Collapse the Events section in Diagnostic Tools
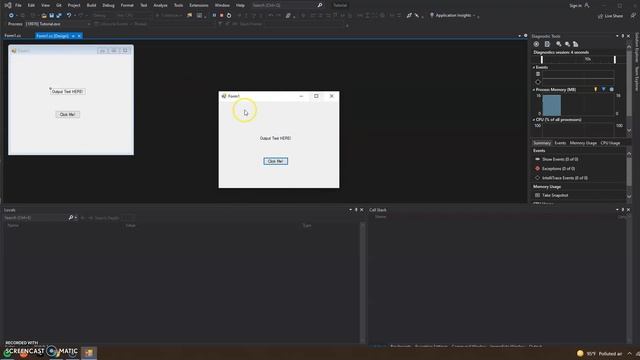Image resolution: width=640 pixels, height=360 pixels. [534, 67]
